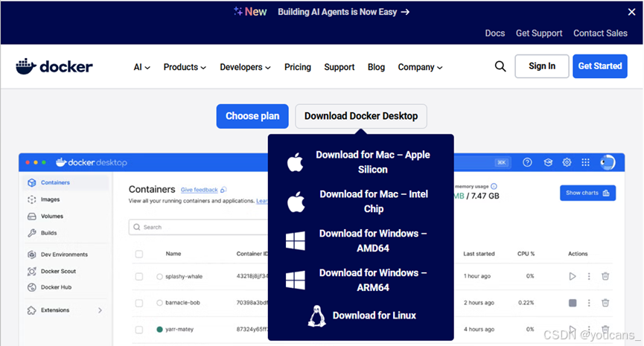Click the Download Docker Desktop button

(x=361, y=116)
